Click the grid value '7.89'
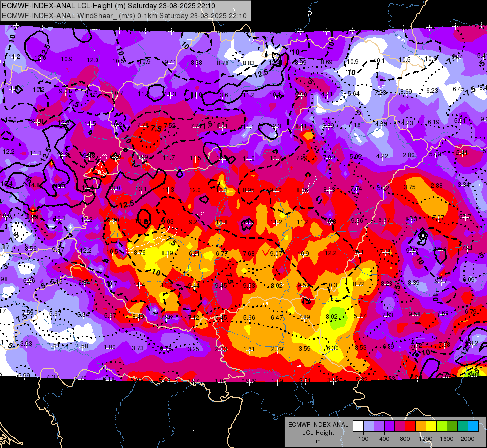Image resolution: width=487 pixels, height=448 pixels. click(x=304, y=317)
